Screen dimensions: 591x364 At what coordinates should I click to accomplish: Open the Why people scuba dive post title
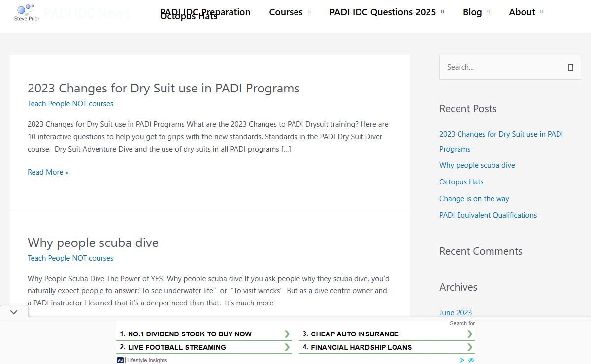tap(93, 243)
